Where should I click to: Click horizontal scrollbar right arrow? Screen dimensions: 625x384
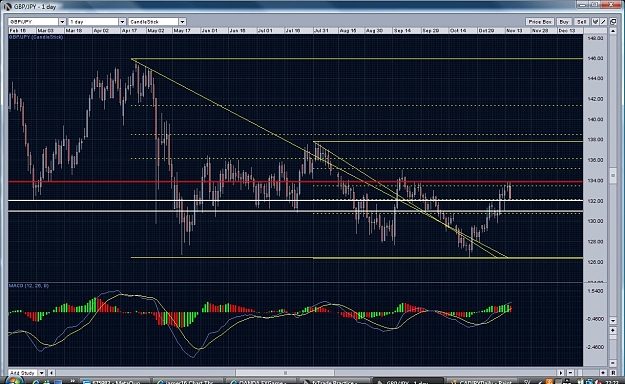560,372
